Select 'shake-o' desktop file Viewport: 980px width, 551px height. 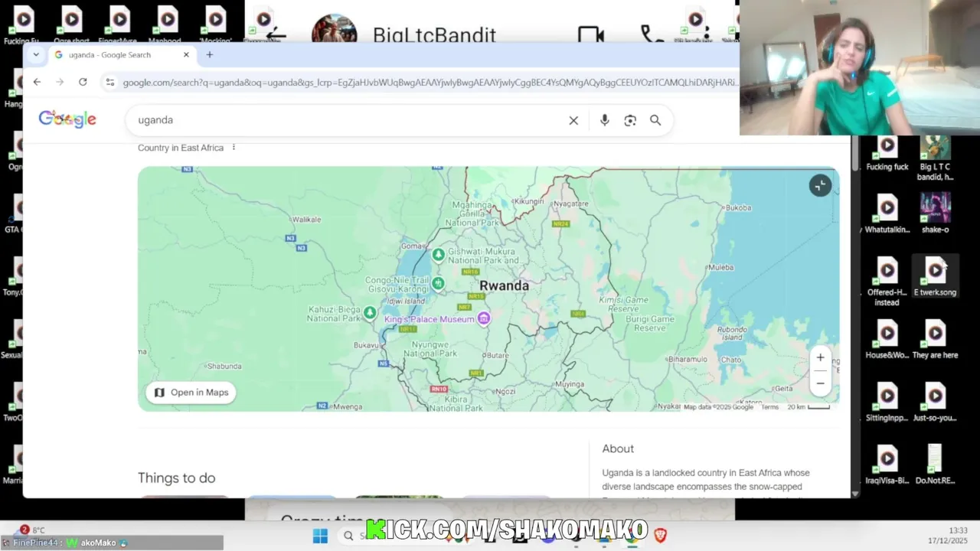pyautogui.click(x=935, y=214)
